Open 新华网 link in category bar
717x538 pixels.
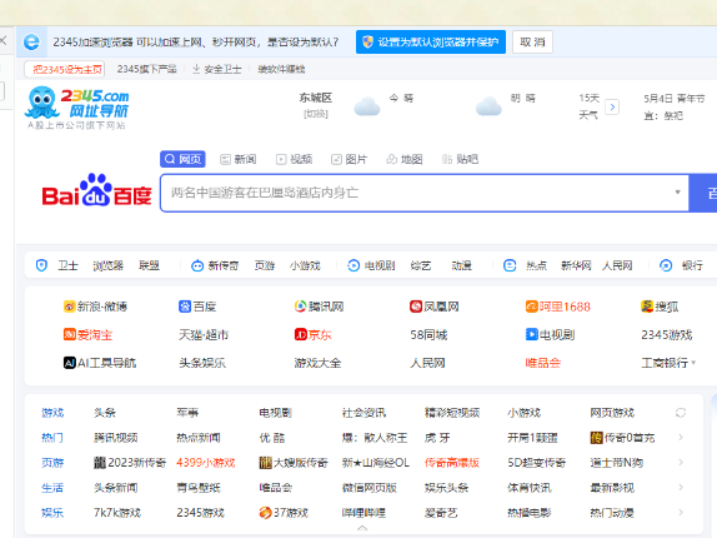pos(576,266)
